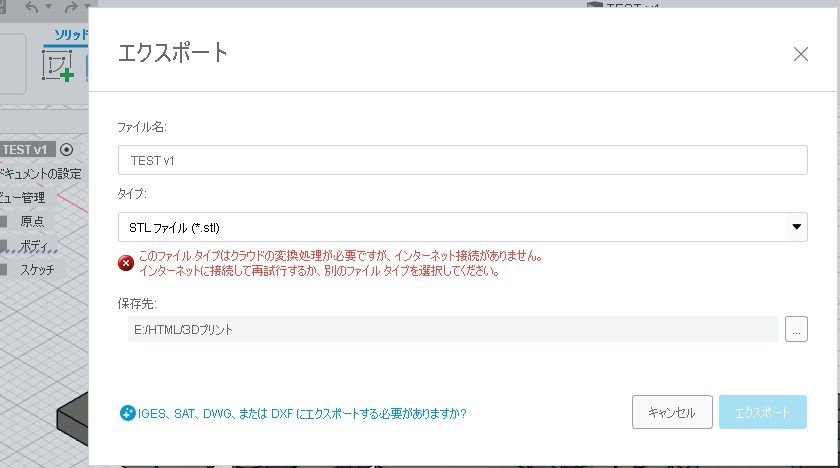Screen dimensions: 840x468
Task: Close the エクスポート dialog with the X
Action: pos(800,54)
